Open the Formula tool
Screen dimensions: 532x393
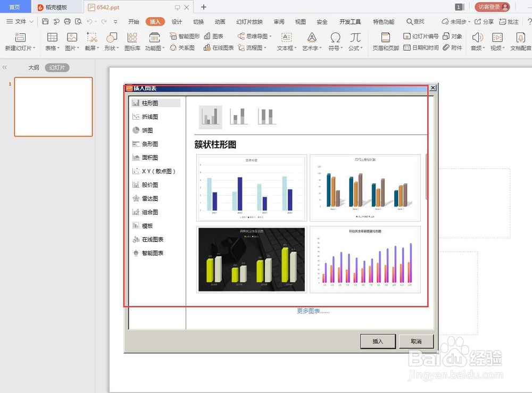355,37
